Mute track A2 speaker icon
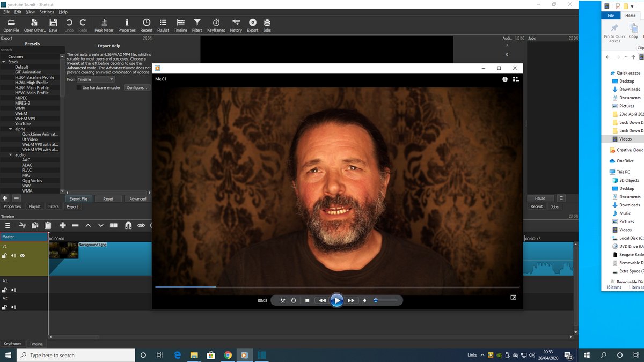This screenshot has height=362, width=644. pos(13,307)
